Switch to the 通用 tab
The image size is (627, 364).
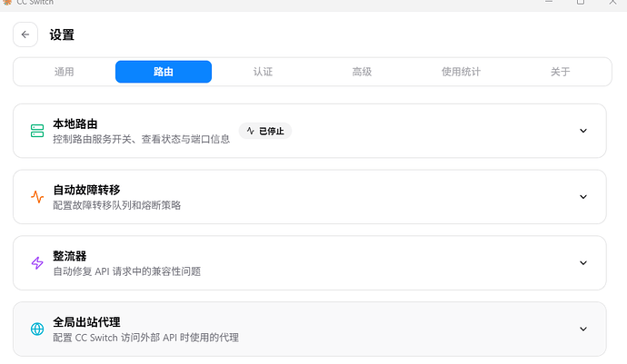coord(64,72)
